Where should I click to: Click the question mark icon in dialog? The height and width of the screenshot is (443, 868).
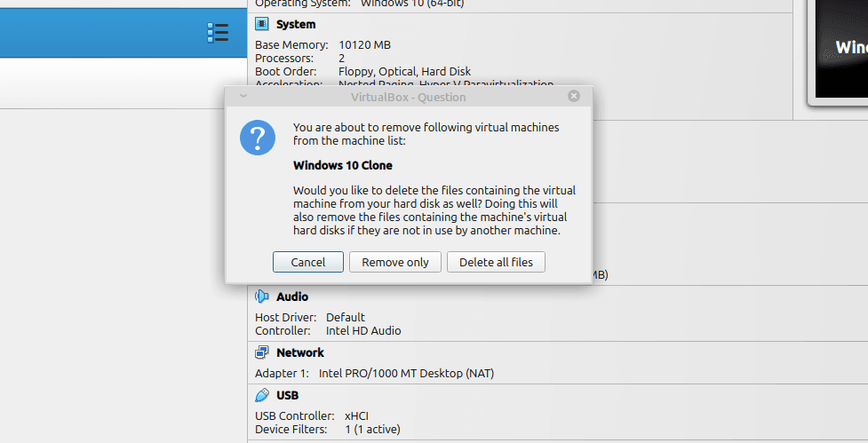tap(258, 138)
